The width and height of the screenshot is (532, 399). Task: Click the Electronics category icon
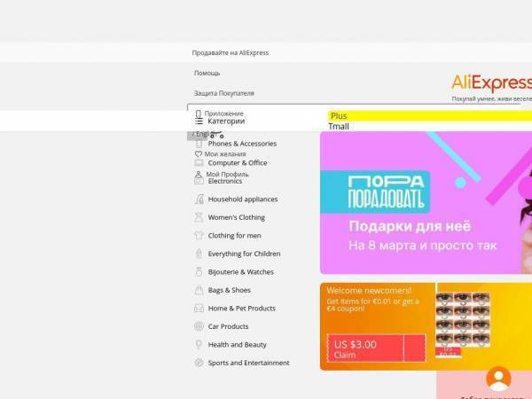point(199,181)
